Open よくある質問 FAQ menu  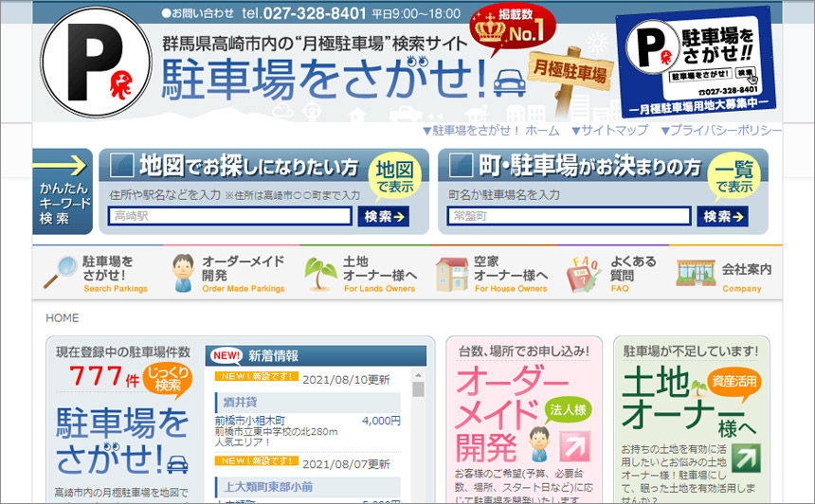click(x=612, y=273)
